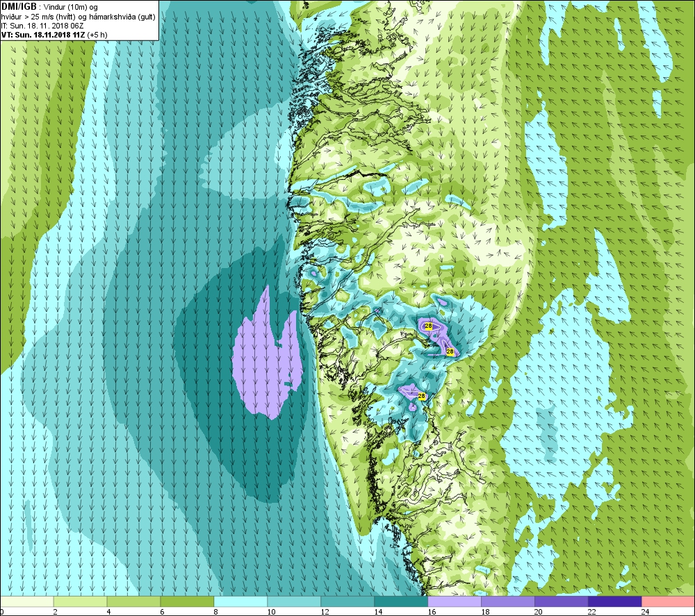Select the 8–10 m/s pale cyan legend swatch
The image size is (695, 616).
(240, 601)
